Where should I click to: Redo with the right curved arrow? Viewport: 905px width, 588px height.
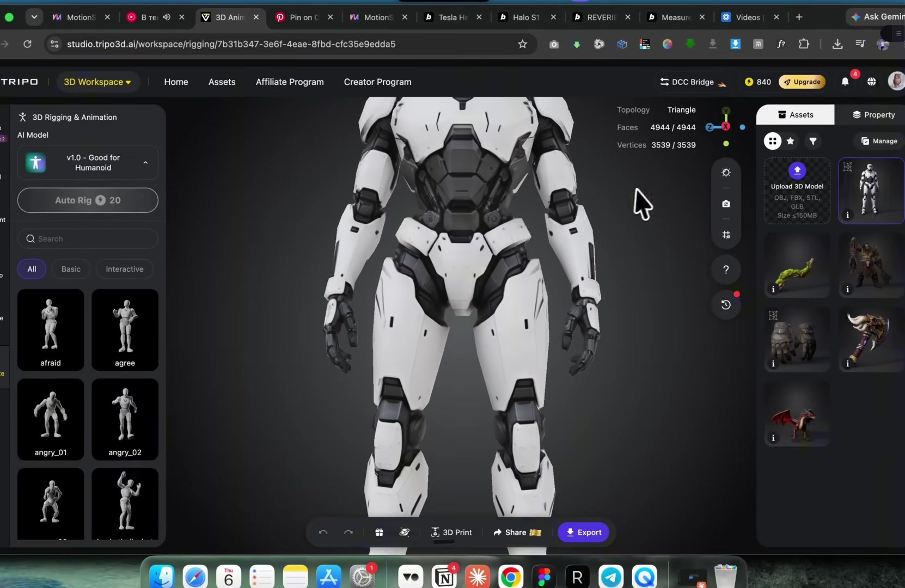(x=348, y=532)
